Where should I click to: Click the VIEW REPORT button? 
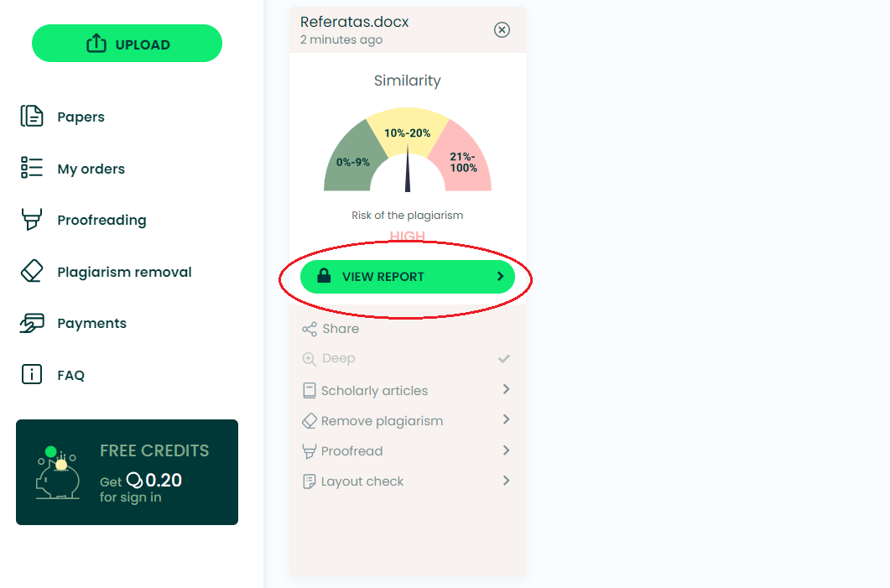407,277
